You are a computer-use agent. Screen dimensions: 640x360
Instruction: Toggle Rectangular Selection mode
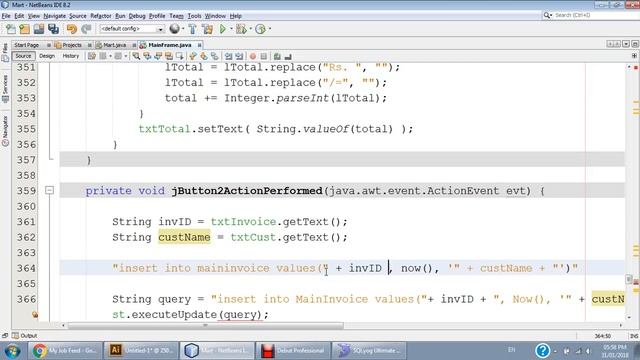click(180, 56)
